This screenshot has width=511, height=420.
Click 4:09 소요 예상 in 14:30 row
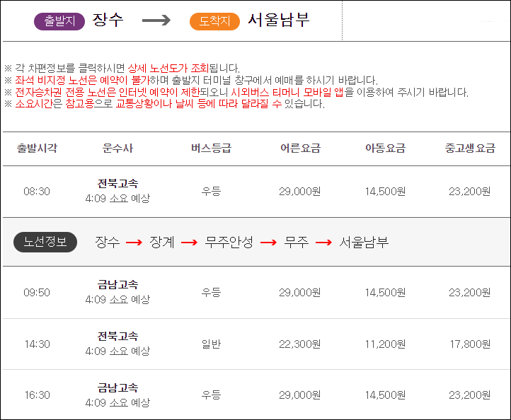[x=117, y=351]
